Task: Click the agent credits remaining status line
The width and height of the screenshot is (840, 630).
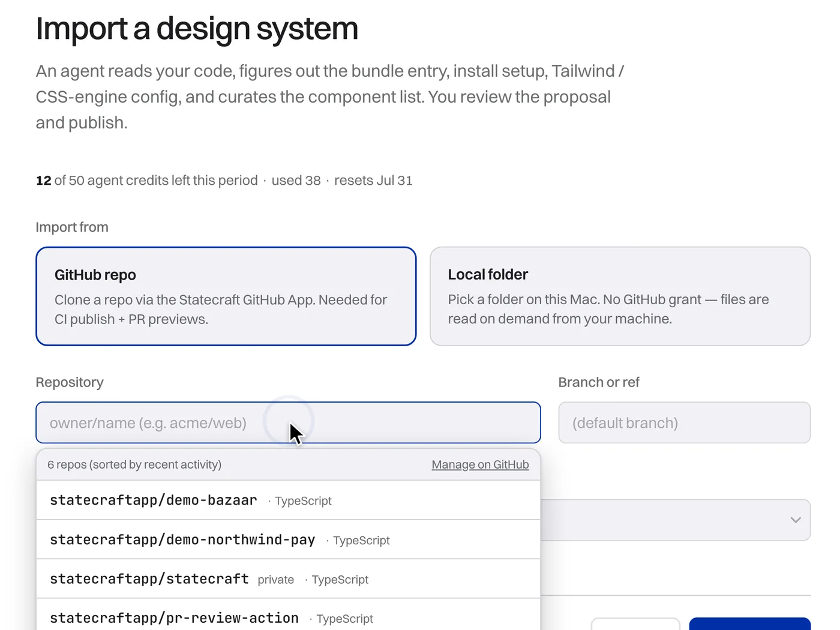Action: click(x=224, y=181)
